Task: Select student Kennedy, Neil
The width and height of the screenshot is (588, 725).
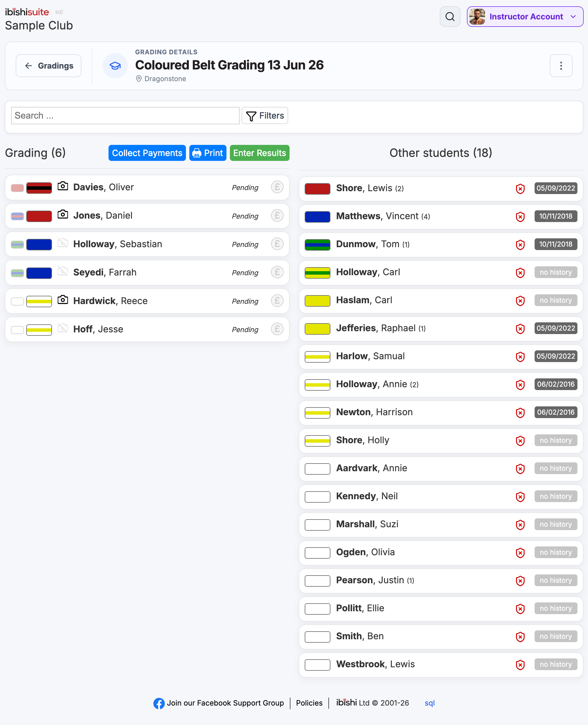Action: pos(441,497)
